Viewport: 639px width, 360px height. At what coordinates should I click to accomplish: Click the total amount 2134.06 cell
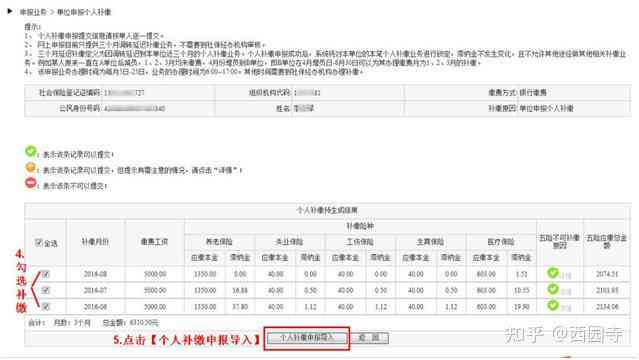pos(607,306)
